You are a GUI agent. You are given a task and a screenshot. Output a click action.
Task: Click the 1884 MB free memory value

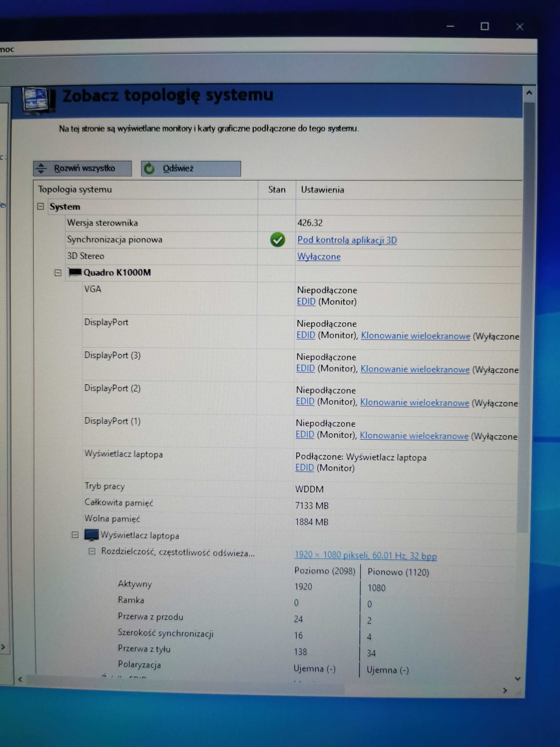(312, 522)
